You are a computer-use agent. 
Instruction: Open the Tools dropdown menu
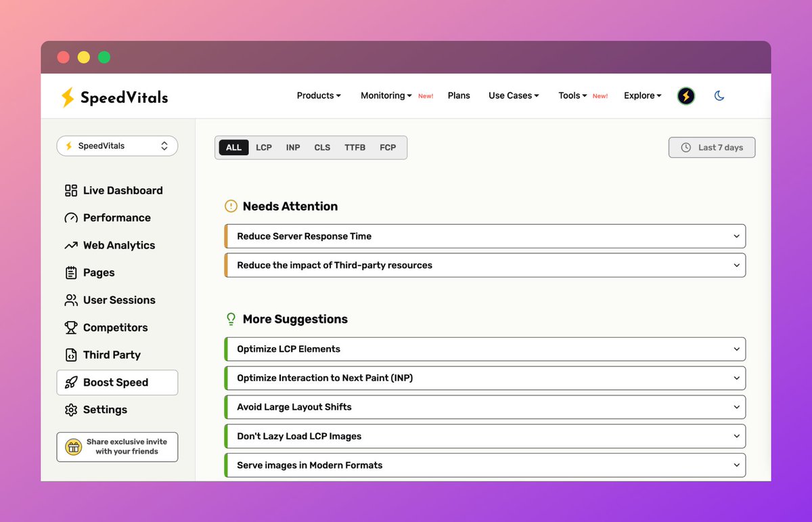click(573, 95)
